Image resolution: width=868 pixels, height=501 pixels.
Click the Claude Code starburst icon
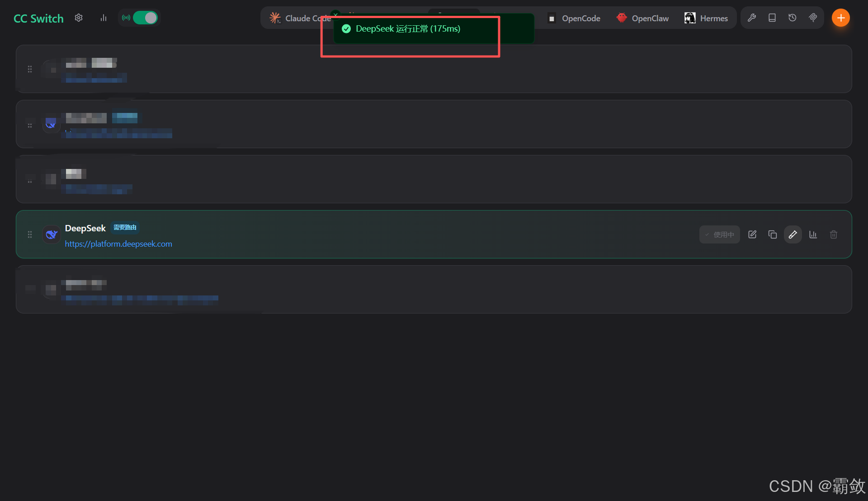click(x=275, y=18)
